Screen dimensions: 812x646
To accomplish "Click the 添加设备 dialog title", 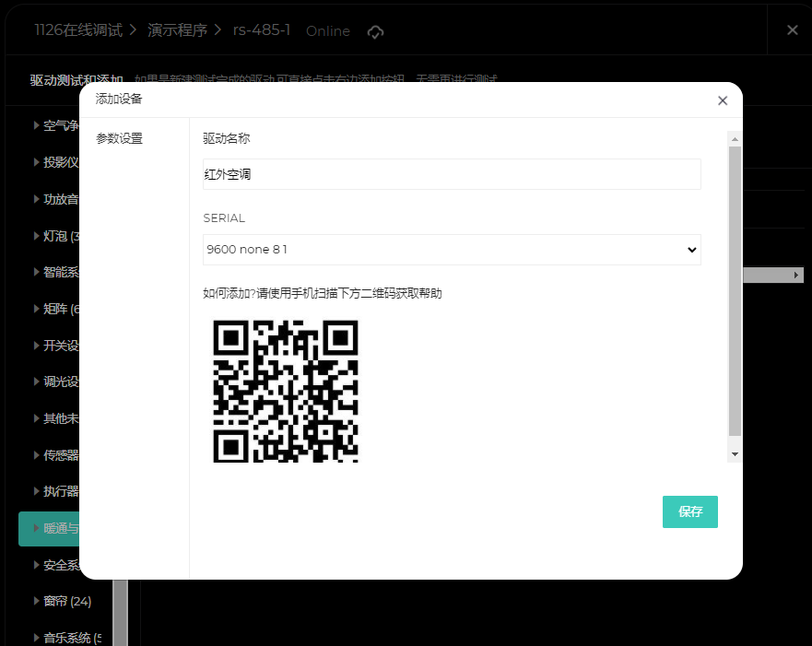I will coord(119,99).
